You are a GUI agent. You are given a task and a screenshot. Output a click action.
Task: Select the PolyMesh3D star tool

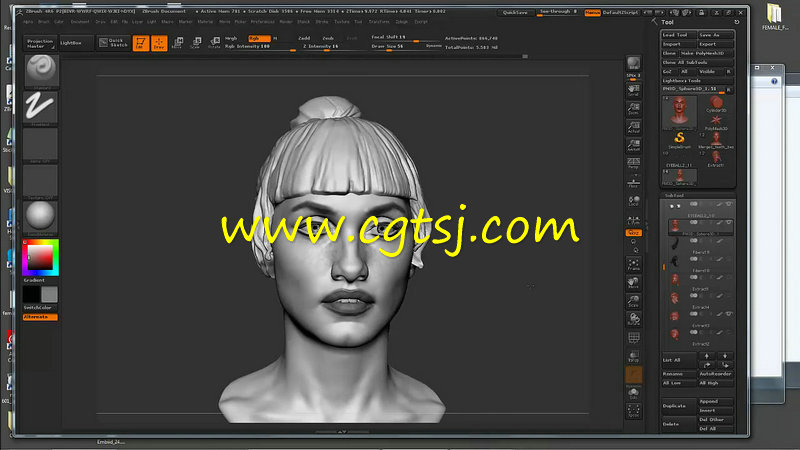pos(716,122)
